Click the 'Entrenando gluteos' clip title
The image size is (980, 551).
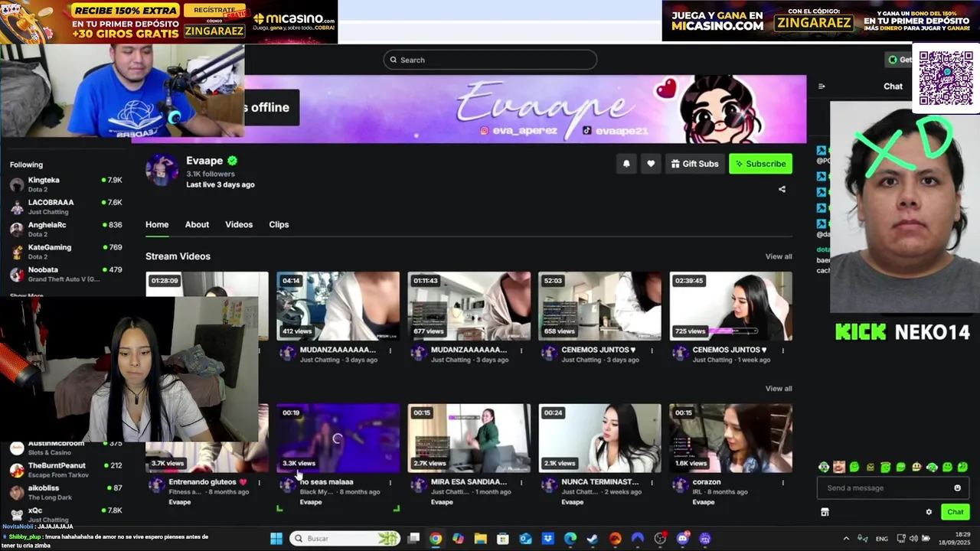coord(207,482)
